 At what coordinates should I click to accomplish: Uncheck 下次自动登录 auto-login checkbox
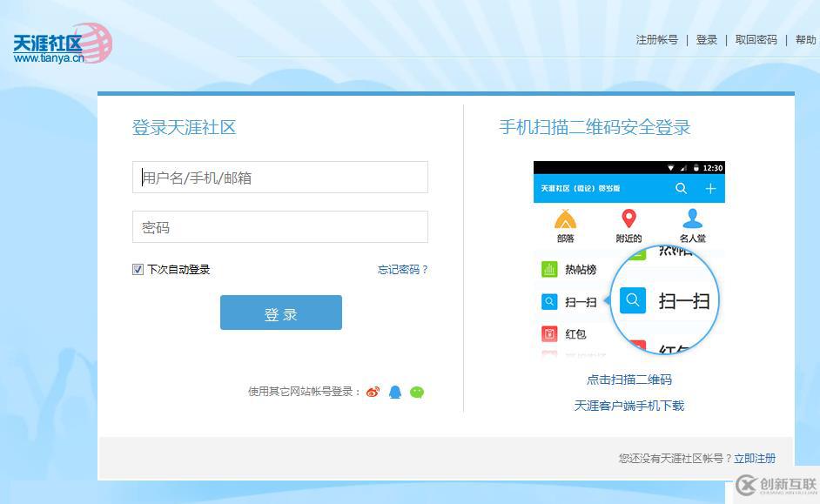coord(138,269)
